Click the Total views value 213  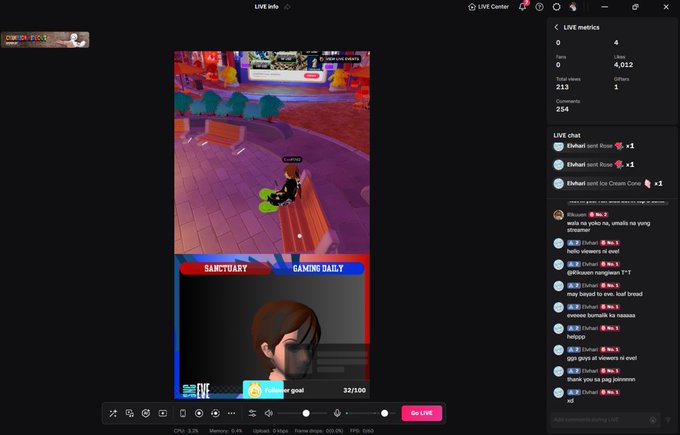562,87
